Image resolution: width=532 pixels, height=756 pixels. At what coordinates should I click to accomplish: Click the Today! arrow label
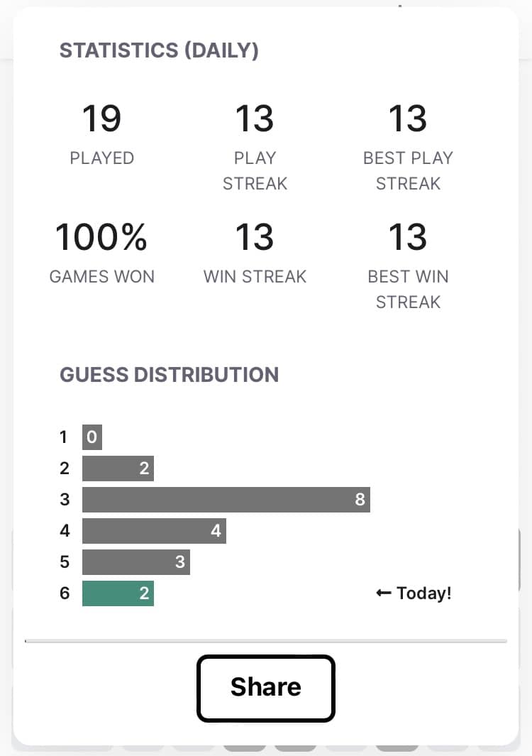[414, 593]
